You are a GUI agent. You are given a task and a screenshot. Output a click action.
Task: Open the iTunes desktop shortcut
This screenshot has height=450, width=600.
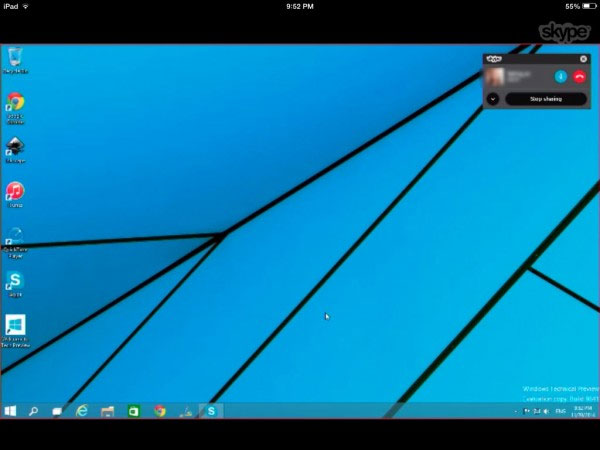tap(15, 195)
